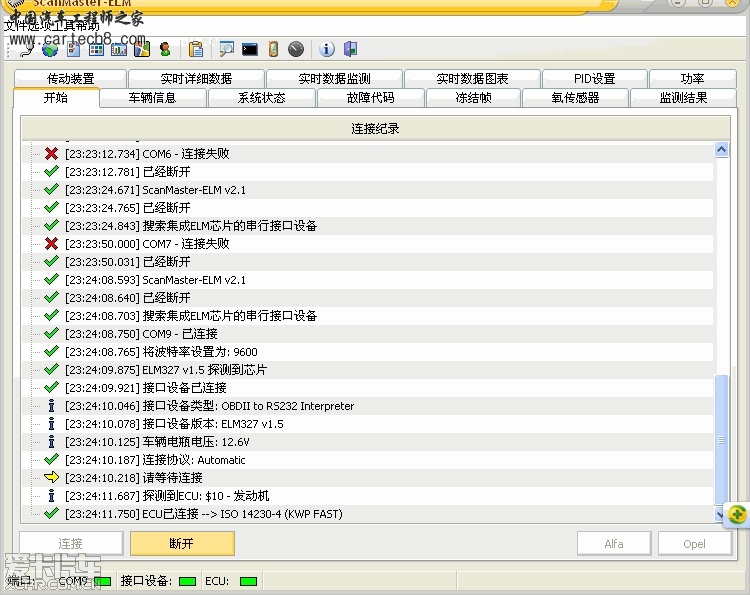Viewport: 750px width, 595px height.
Task: Click the greyed 连接 button
Action: 71,543
